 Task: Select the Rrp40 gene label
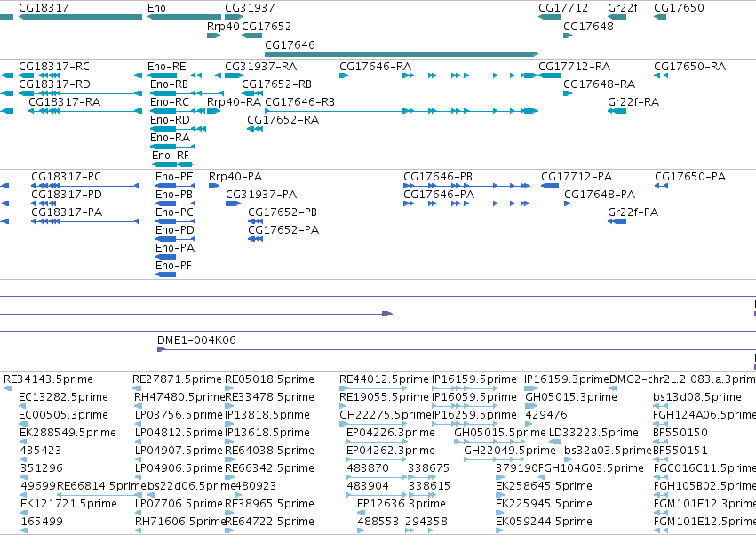click(223, 26)
